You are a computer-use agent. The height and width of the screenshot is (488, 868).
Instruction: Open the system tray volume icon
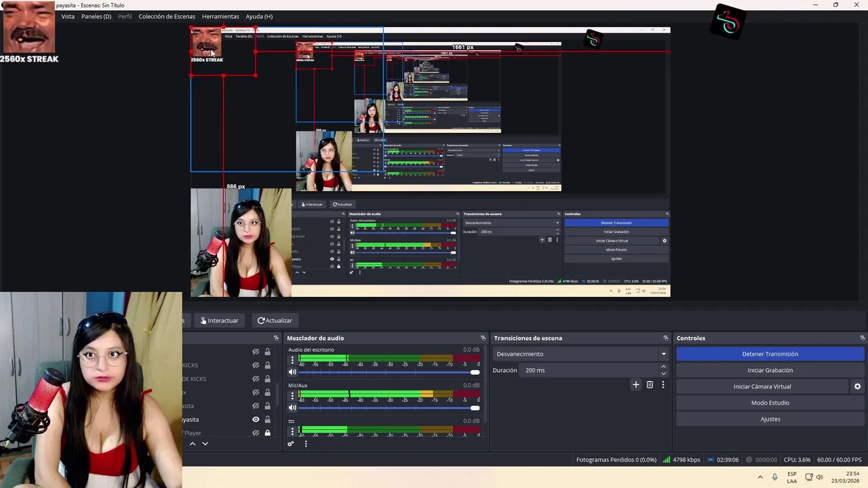820,477
